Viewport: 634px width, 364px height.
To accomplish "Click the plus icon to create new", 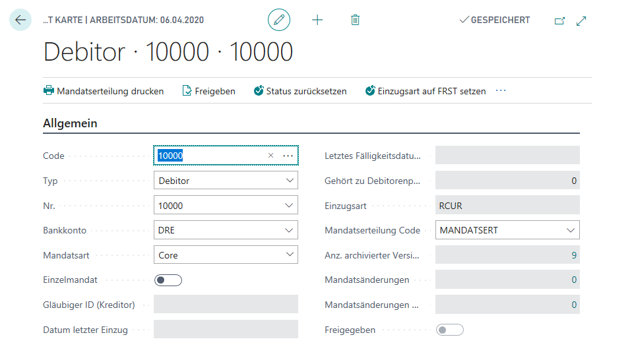I will 317,20.
